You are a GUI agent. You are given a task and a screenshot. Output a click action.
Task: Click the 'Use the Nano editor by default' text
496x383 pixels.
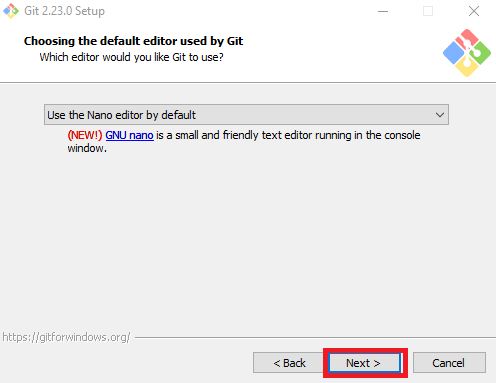[x=121, y=115]
